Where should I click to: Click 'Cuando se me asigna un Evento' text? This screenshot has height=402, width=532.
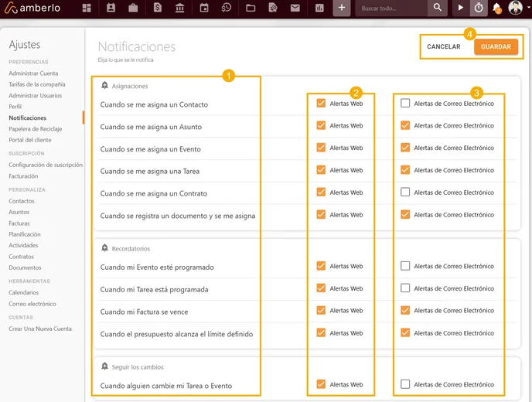(x=151, y=149)
